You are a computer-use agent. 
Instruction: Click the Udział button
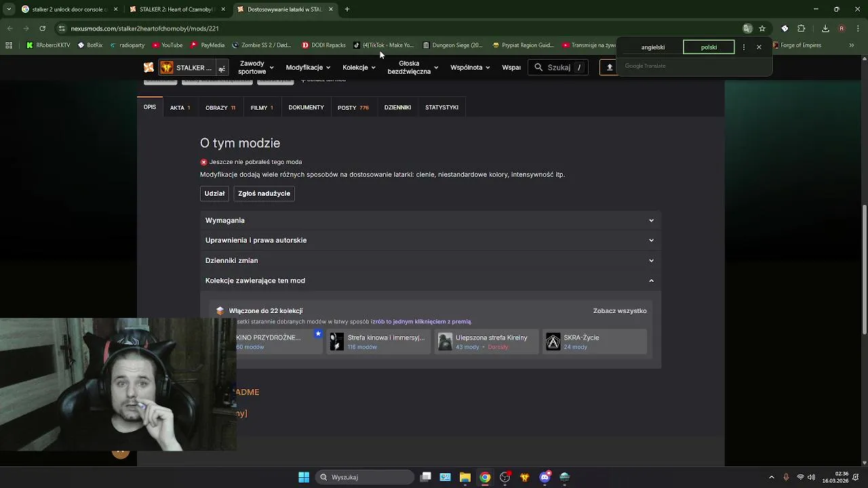(214, 193)
